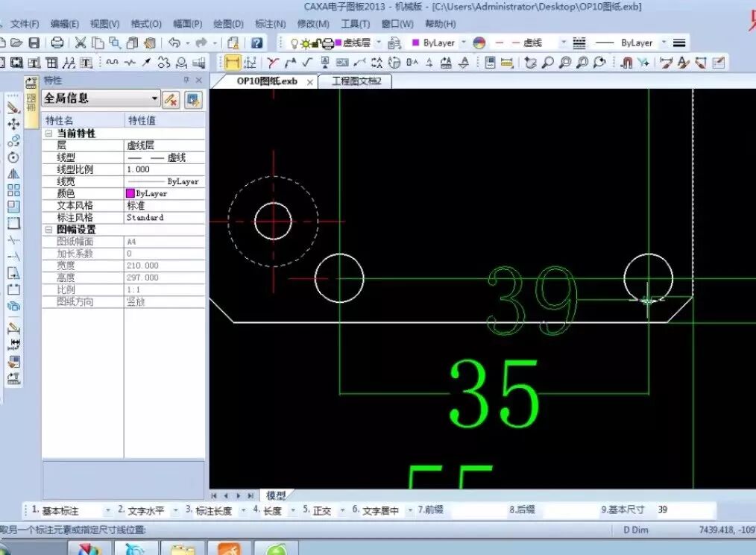
Task: Switch to the 工程图文档2 tab
Action: (356, 81)
